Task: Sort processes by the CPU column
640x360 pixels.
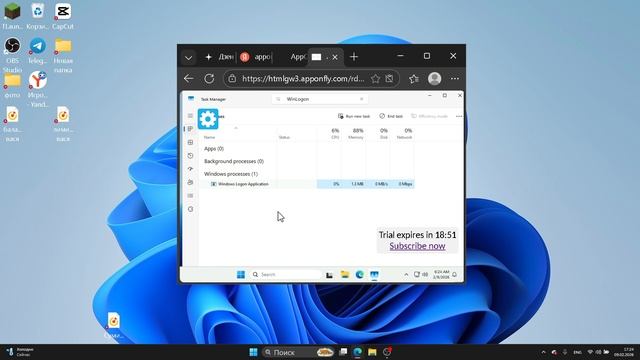Action: click(335, 134)
